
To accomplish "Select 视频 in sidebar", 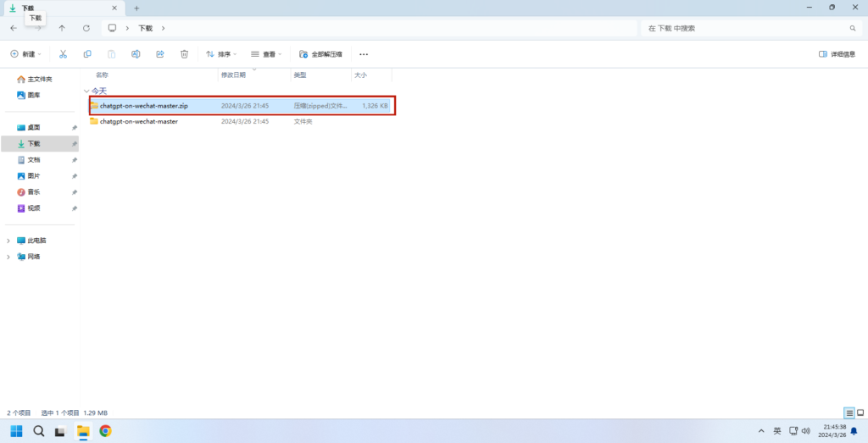I will point(29,208).
